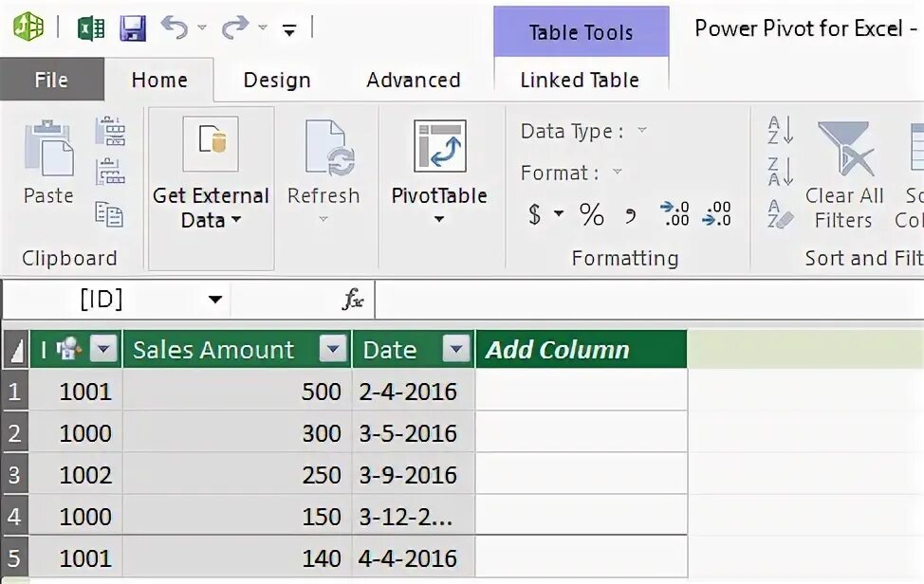This screenshot has width=924, height=584.
Task: Click the Add Column header
Action: point(581,350)
